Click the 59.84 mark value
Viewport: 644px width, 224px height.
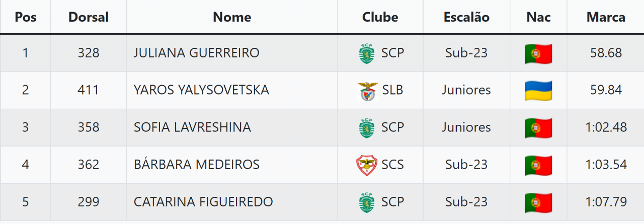point(606,90)
